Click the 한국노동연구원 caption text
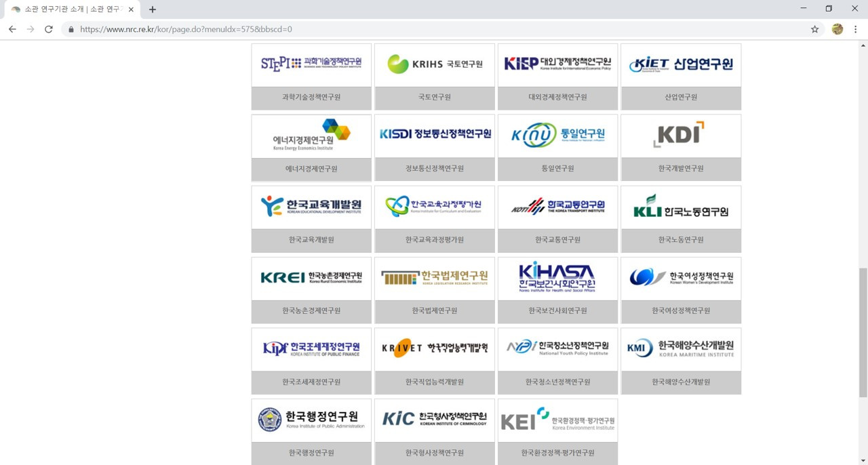Screen dimensions: 868x465 (x=681, y=239)
